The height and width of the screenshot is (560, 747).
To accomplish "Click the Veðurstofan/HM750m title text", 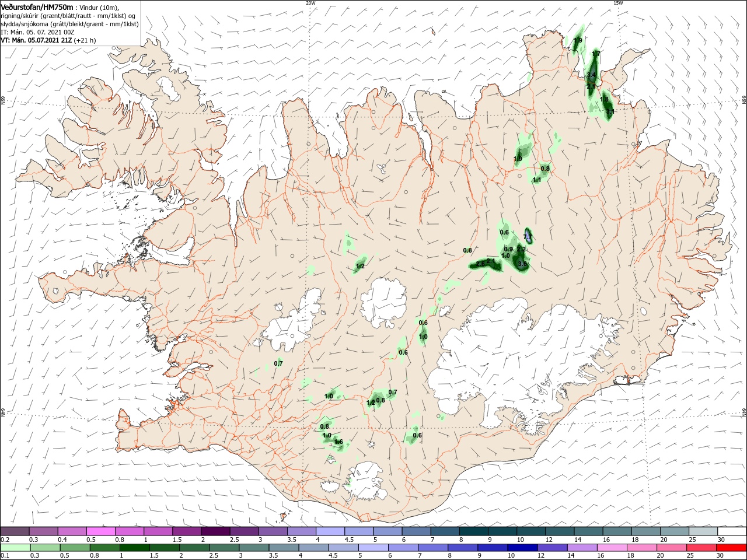I will (x=37, y=6).
